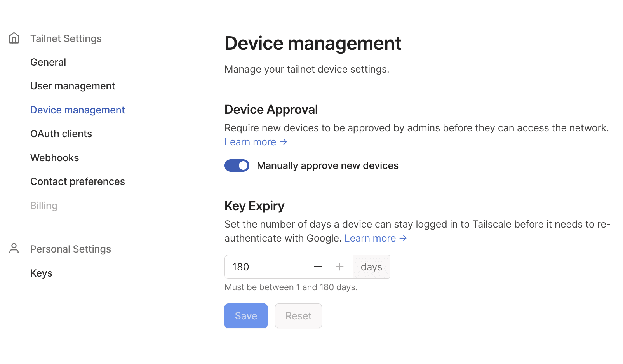623x364 pixels.
Task: Select Device management in sidebar
Action: click(78, 110)
